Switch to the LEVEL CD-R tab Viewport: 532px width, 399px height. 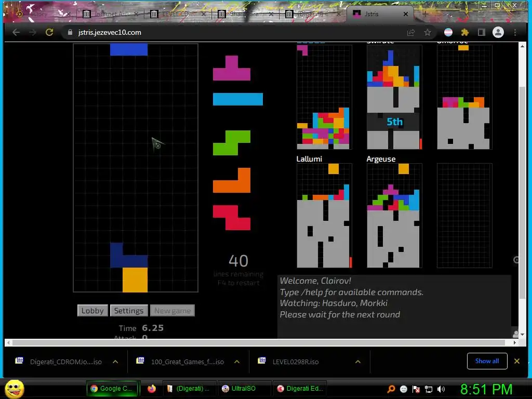pos(178,14)
